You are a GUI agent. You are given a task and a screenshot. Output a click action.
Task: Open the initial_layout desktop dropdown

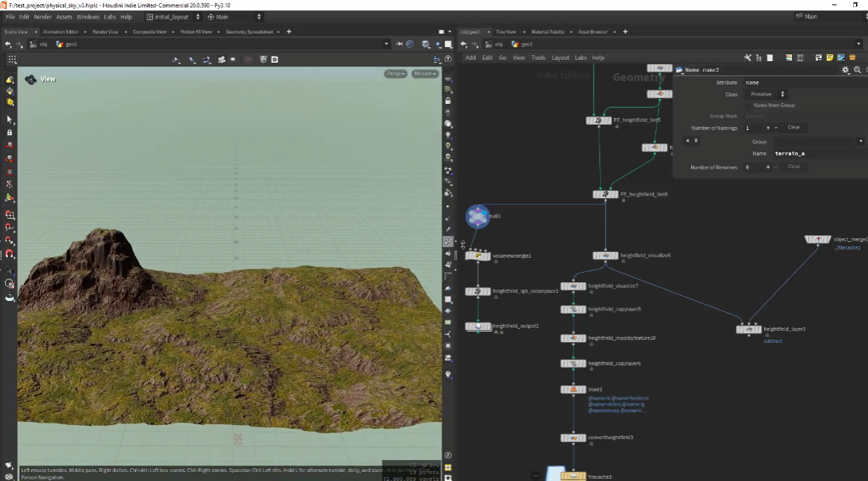[173, 17]
